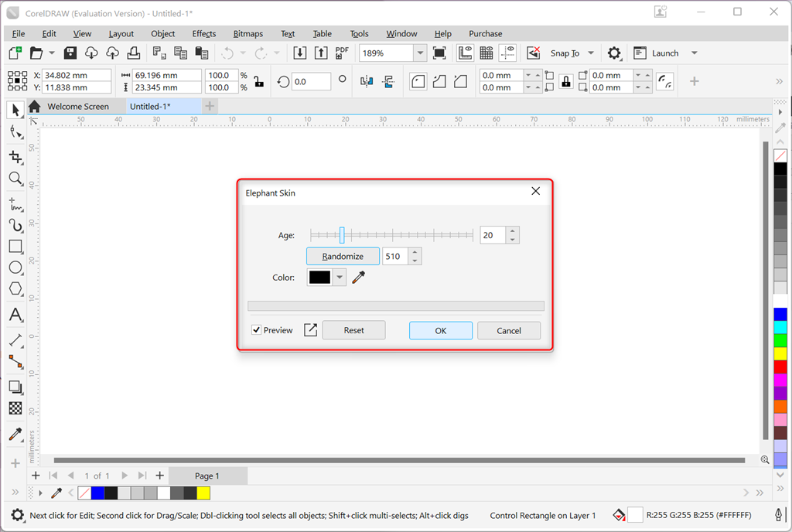792x532 pixels.
Task: Click the Reset button
Action: (354, 330)
